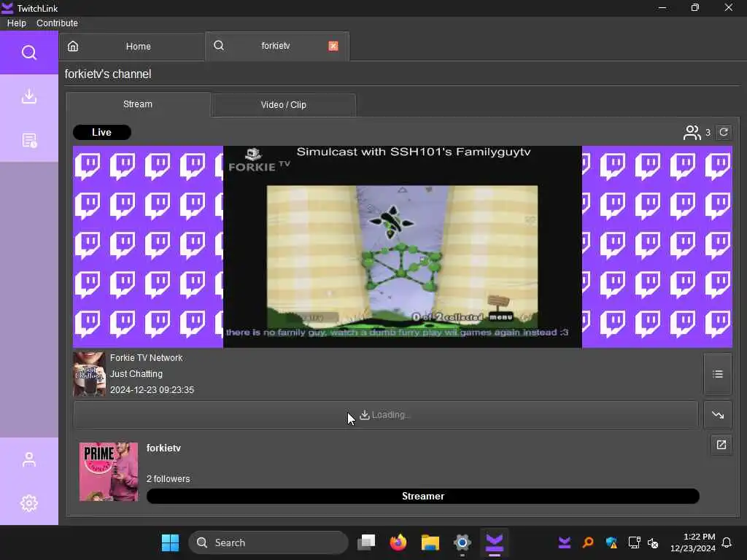The width and height of the screenshot is (747, 560).
Task: Click the Loading download button
Action: pyautogui.click(x=385, y=415)
